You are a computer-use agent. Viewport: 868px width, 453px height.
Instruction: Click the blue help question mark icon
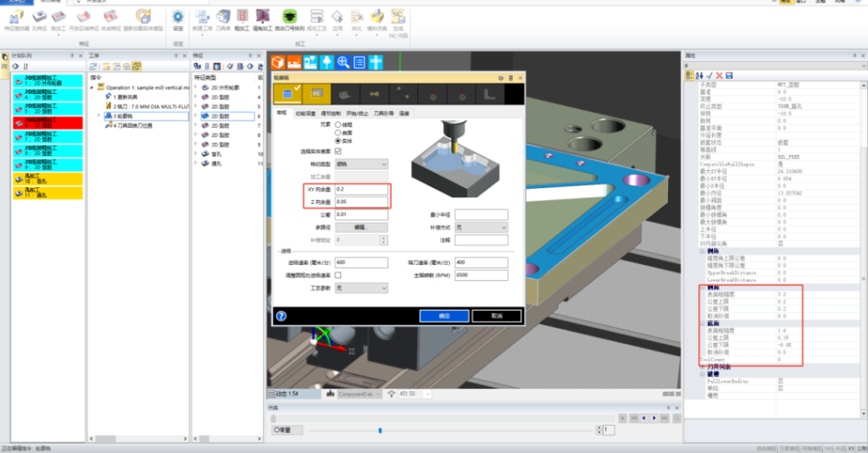(281, 316)
